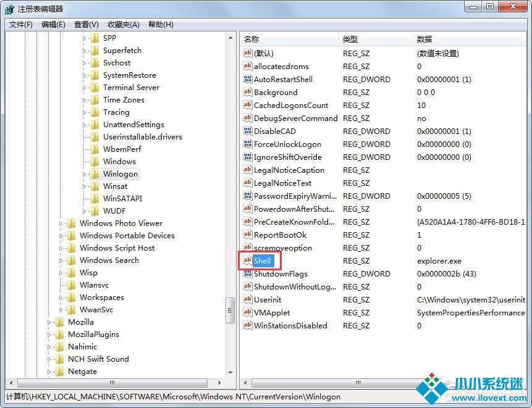
Task: Click the values panel scroll left arrow
Action: click(245, 383)
